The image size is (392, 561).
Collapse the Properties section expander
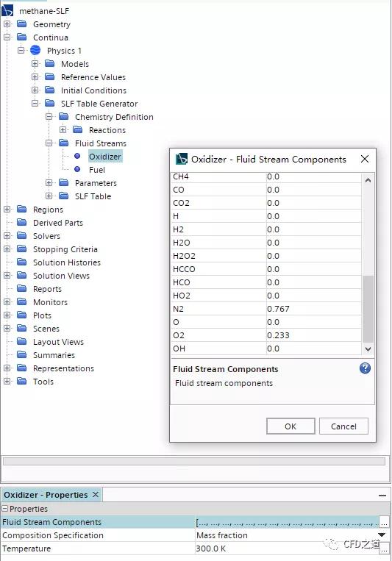4,508
